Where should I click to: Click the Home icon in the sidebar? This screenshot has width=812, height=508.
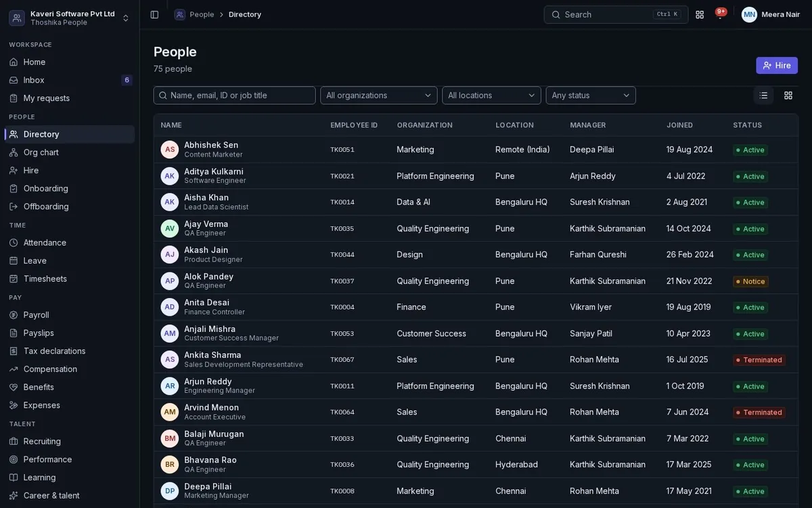(14, 62)
